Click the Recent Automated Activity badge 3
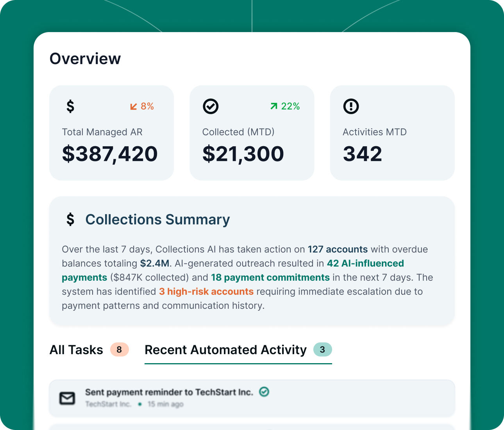504x430 pixels. (x=322, y=349)
